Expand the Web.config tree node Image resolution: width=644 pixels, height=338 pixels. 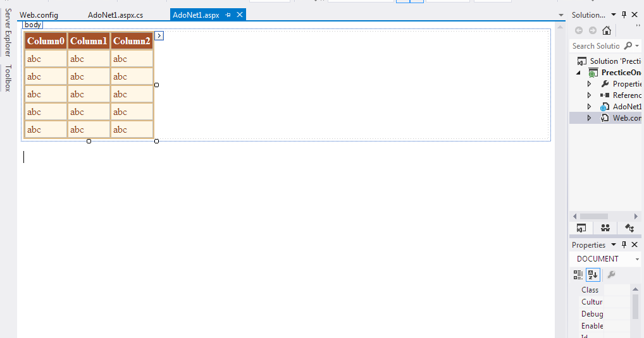point(589,118)
